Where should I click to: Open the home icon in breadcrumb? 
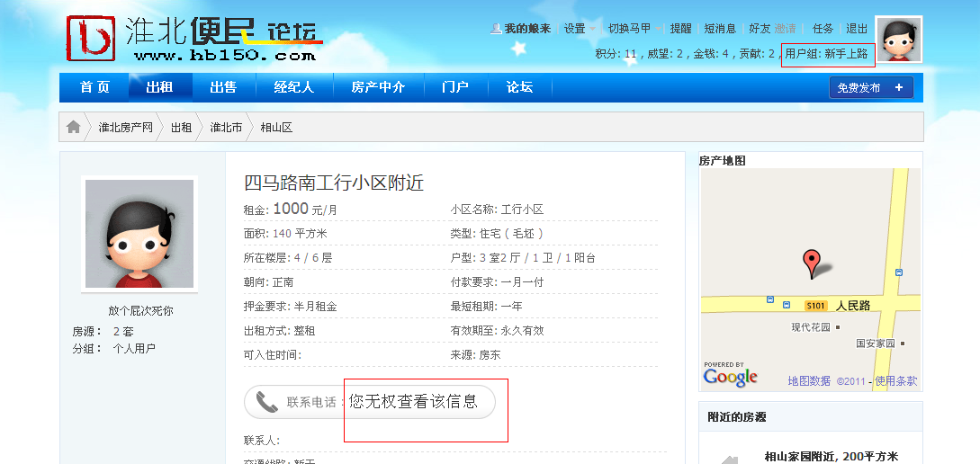(74, 128)
